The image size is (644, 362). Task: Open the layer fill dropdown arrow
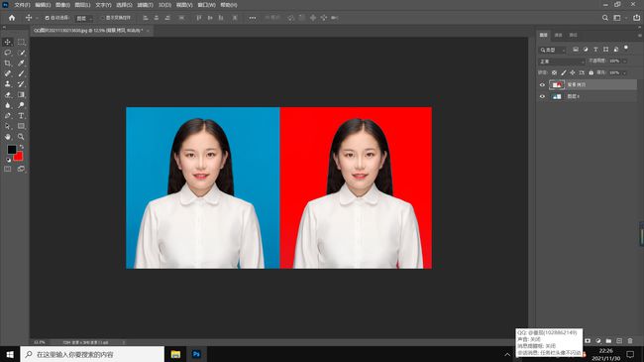625,72
